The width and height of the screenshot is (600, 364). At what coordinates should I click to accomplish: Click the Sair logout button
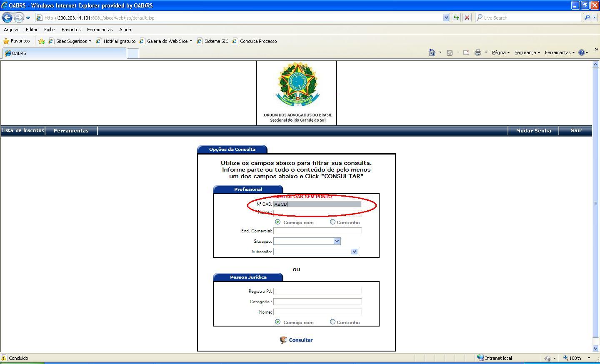point(576,131)
